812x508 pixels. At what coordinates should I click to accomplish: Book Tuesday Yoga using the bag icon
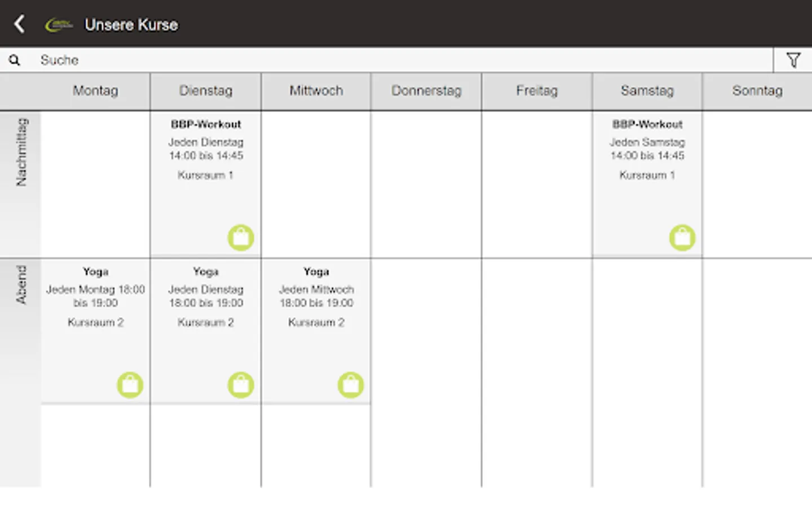241,385
